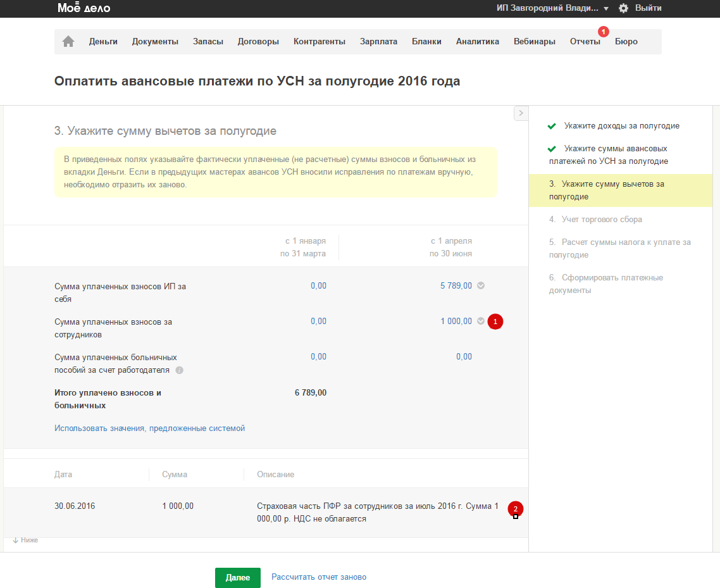Click notification badge on Отчеты

(603, 31)
